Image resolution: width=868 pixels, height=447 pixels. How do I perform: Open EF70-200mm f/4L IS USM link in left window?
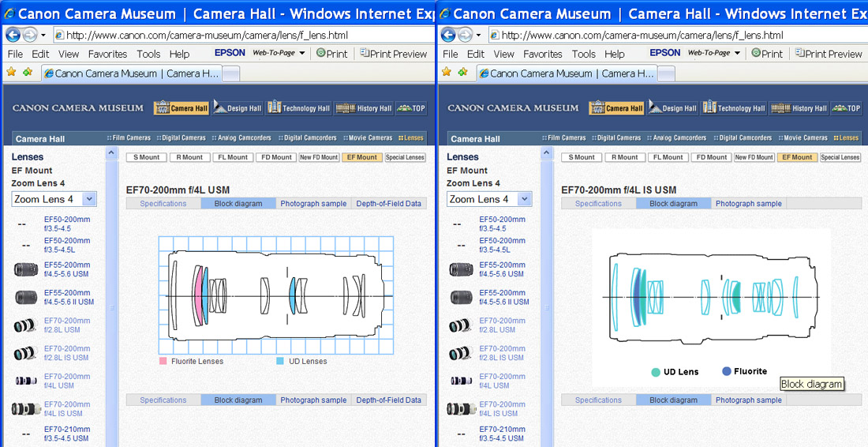67,409
